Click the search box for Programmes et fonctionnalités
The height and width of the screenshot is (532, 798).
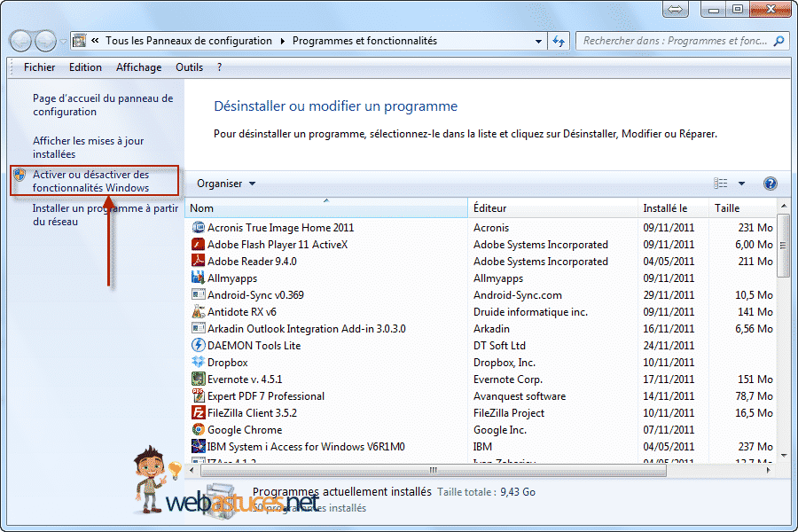674,41
